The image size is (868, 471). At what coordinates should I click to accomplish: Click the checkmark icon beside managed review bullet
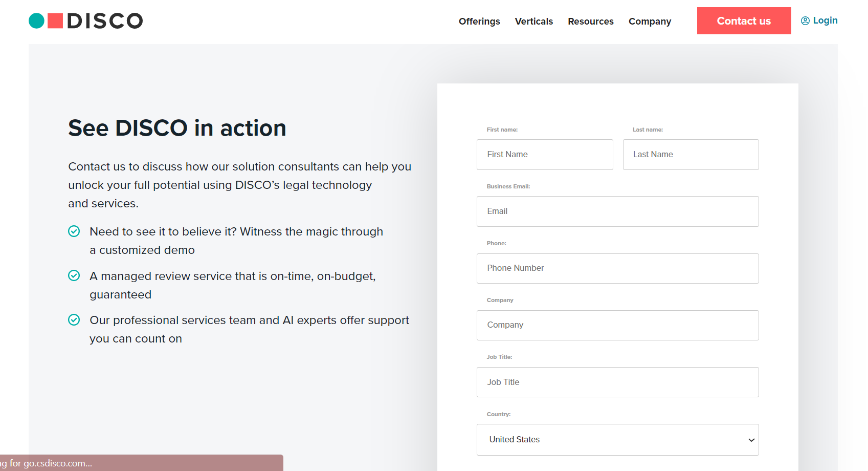point(74,276)
